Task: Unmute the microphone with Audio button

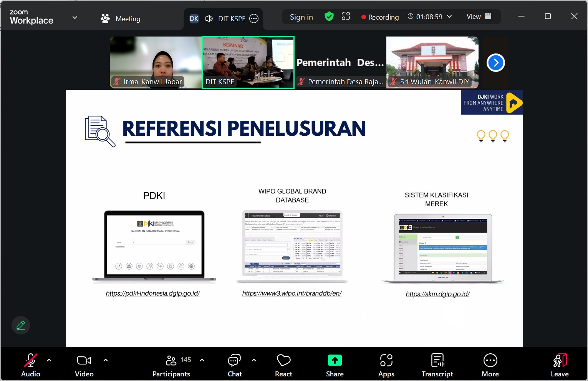Action: coord(30,365)
